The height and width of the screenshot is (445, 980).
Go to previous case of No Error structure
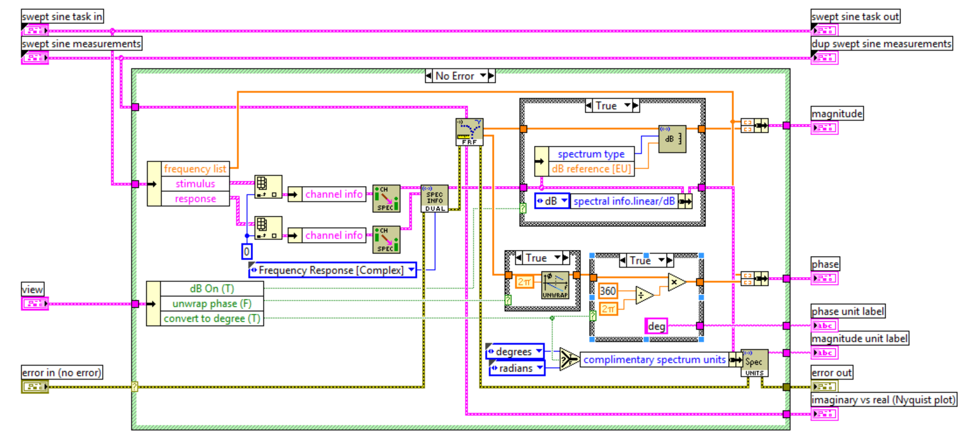pos(429,76)
